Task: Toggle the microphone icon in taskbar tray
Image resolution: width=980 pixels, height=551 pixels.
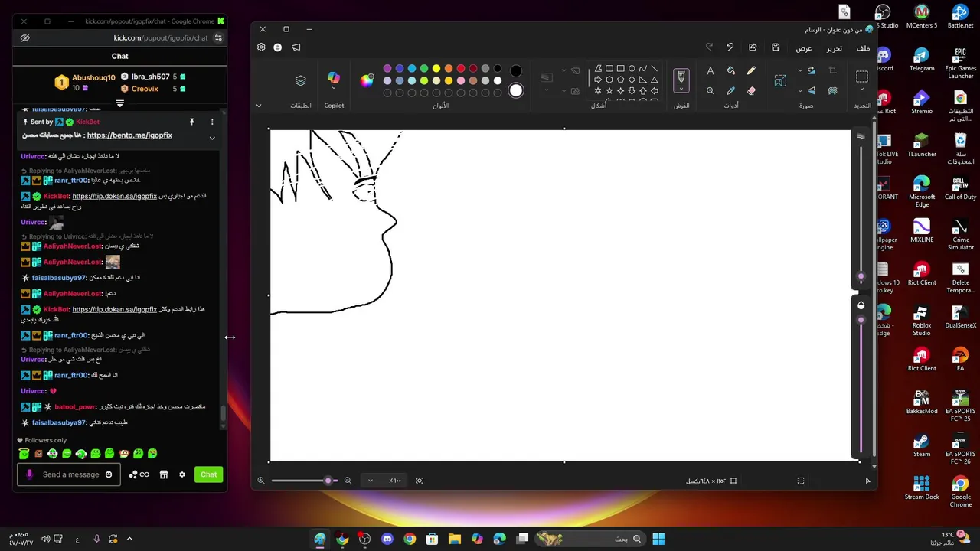Action: 96,539
